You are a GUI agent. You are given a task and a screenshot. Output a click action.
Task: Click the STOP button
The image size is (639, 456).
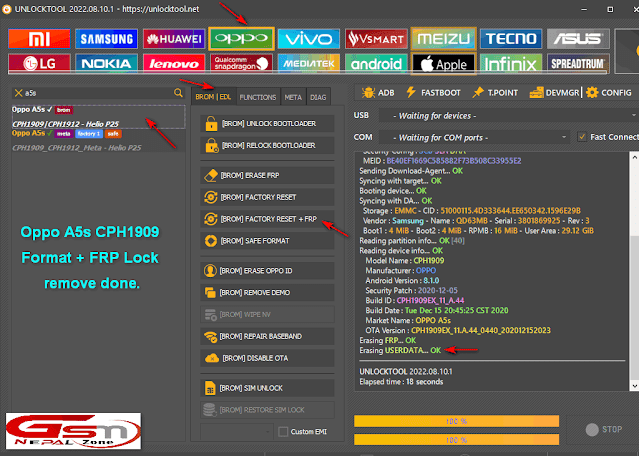604,429
